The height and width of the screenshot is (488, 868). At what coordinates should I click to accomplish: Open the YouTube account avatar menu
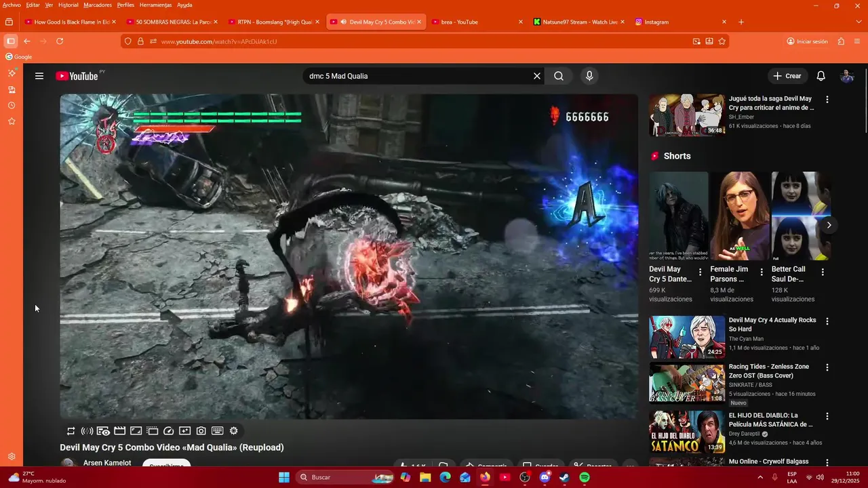(847, 76)
